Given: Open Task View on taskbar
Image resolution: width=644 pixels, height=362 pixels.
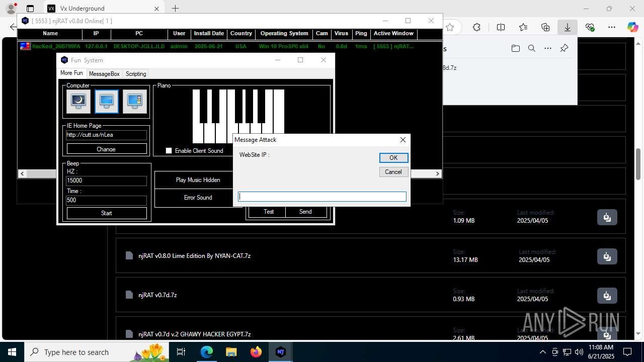Looking at the screenshot, I should pyautogui.click(x=182, y=352).
